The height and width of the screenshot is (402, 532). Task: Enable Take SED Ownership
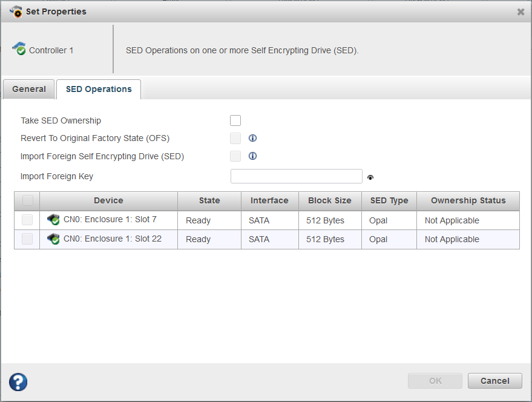[x=235, y=120]
